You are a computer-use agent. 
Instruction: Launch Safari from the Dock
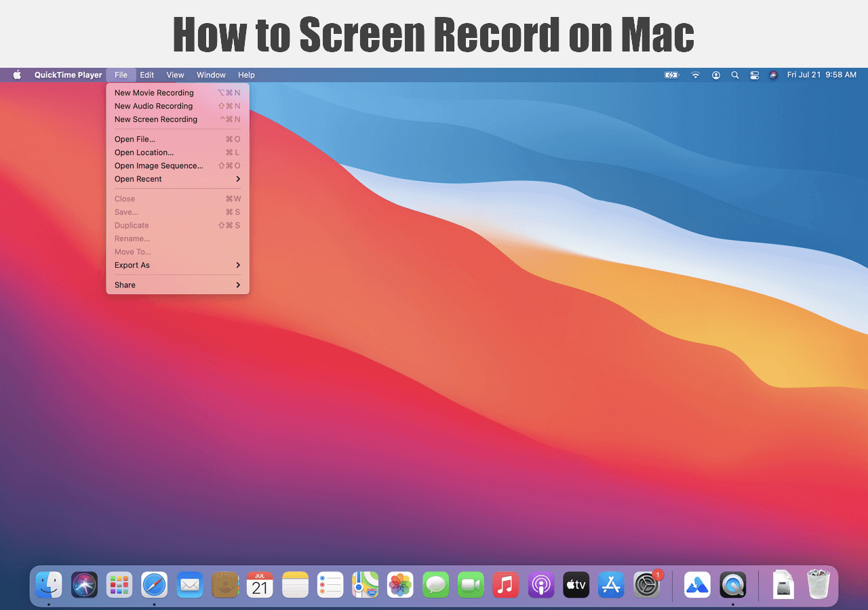[x=154, y=584]
